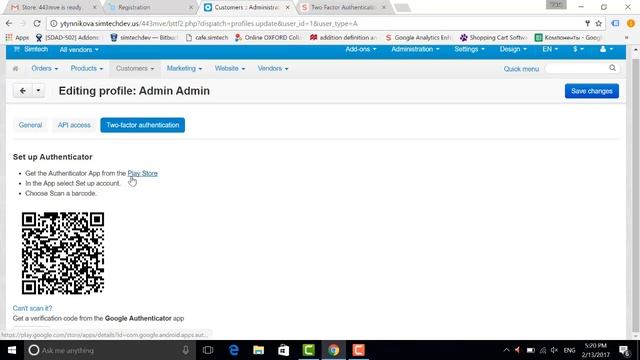Launch Edge from the taskbar
The width and height of the screenshot is (640, 360).
tap(234, 350)
